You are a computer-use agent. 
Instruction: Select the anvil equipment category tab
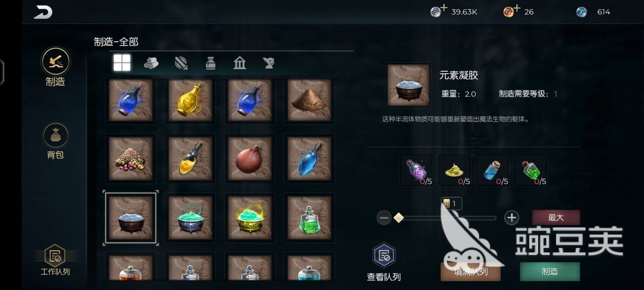(x=268, y=63)
